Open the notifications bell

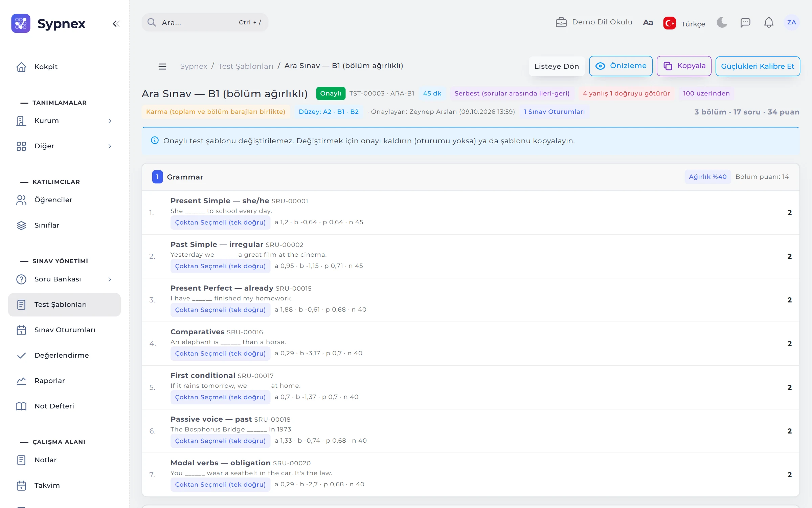click(769, 22)
